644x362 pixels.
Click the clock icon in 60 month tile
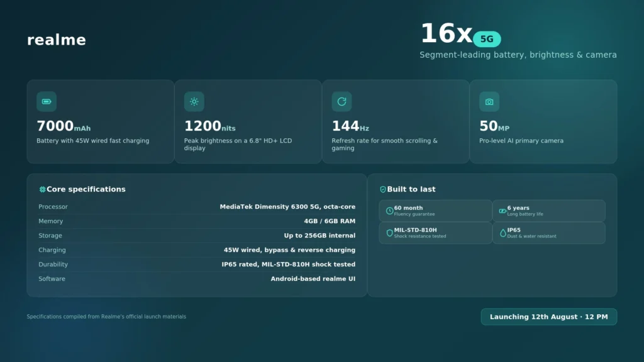(x=389, y=211)
